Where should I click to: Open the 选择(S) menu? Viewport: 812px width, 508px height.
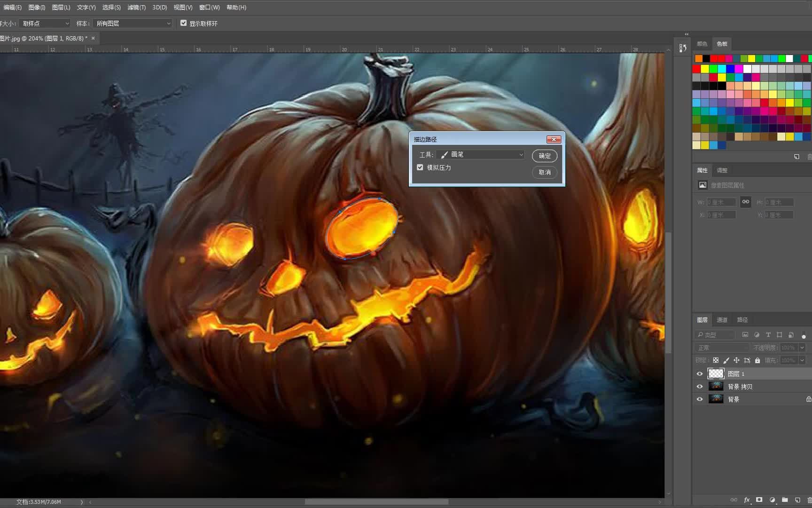[x=111, y=8]
